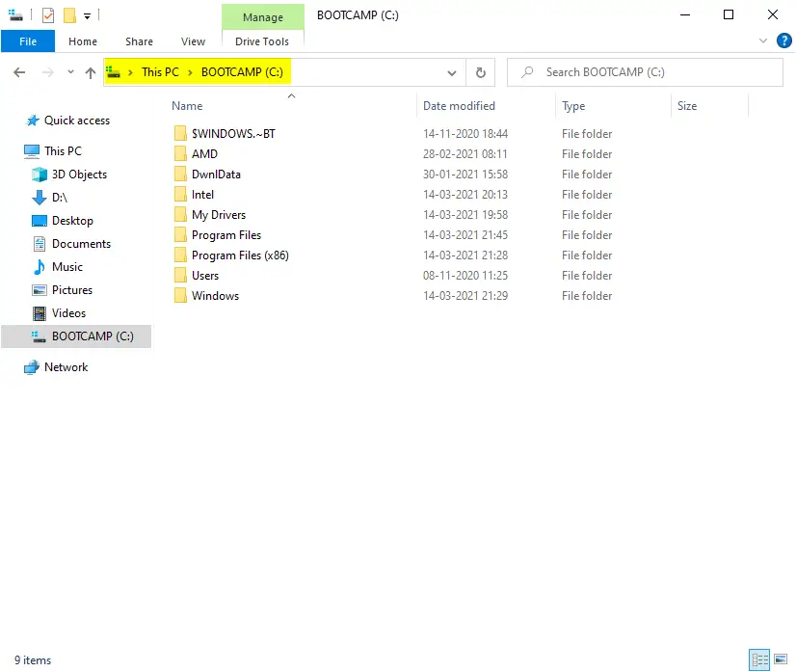Viewport: 796px width, 672px height.
Task: Open the Recent locations dropdown
Action: pyautogui.click(x=70, y=72)
